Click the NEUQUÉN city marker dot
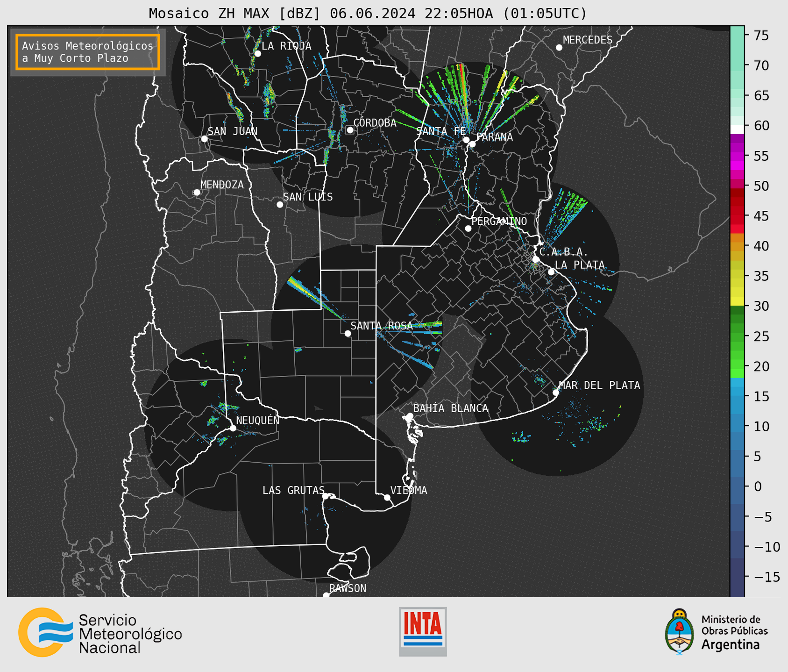Viewport: 788px width, 672px height. point(233,428)
